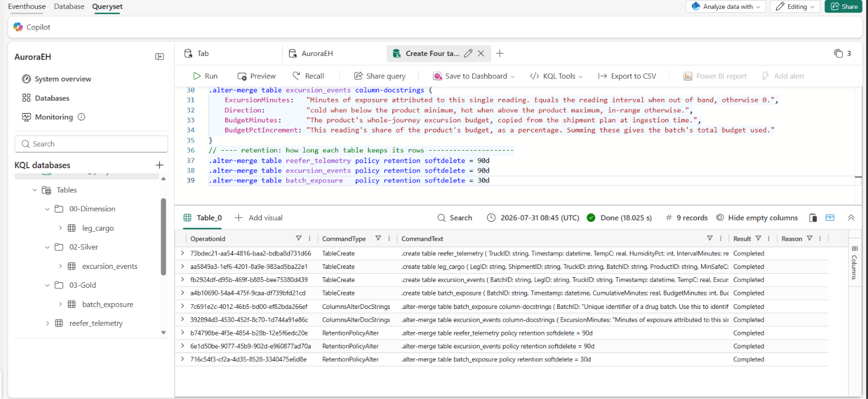868x399 pixels.
Task: Filter the OperationId column
Action: 299,238
